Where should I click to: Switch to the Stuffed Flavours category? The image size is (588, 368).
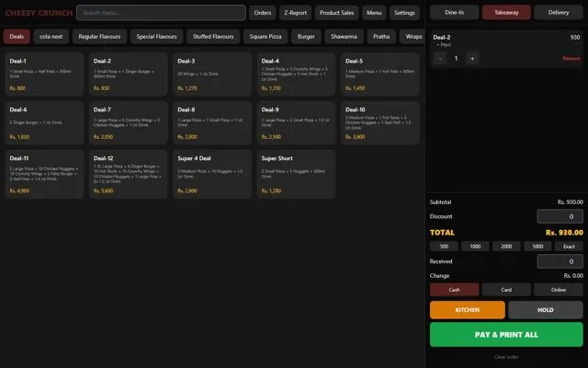[213, 37]
